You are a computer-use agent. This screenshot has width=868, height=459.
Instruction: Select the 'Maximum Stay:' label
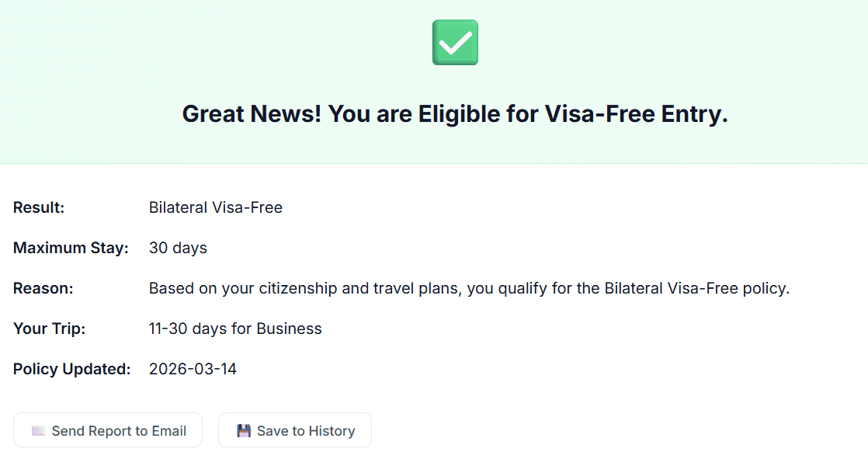[71, 248]
